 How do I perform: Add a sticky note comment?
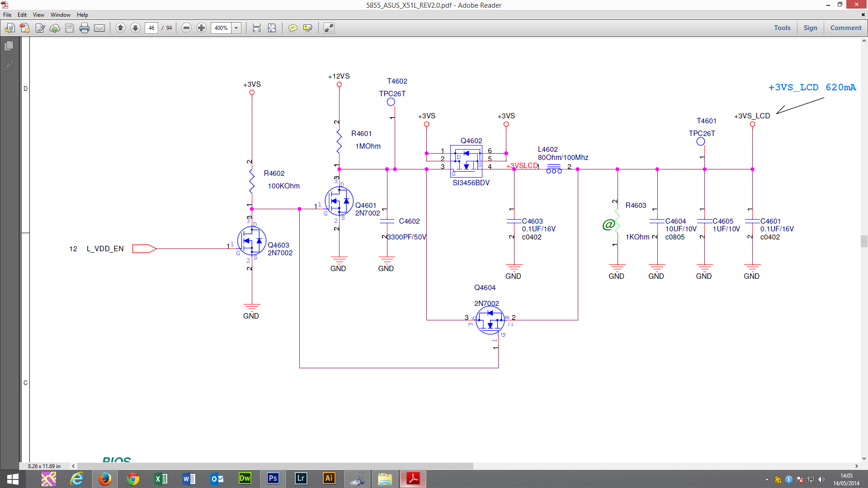point(293,28)
